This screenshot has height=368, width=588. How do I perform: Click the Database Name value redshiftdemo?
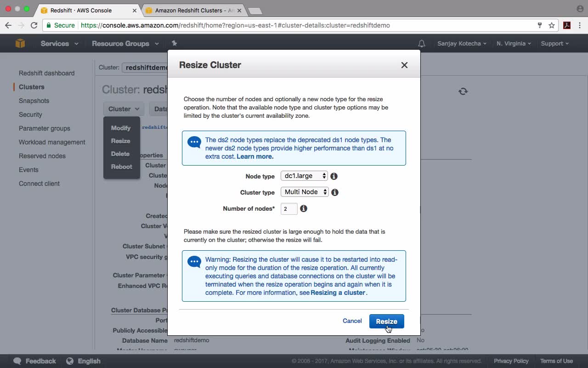(x=192, y=340)
